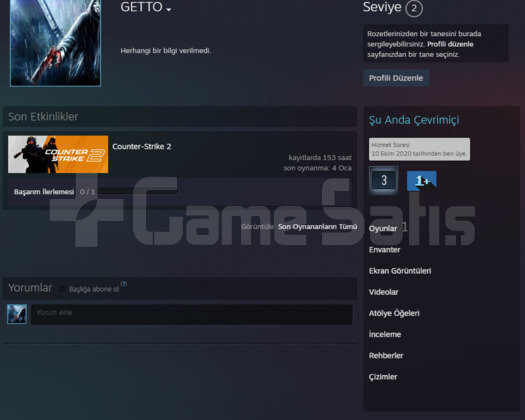View Son Oynananların Tümü link
The height and width of the screenshot is (420, 525).
pyautogui.click(x=317, y=227)
